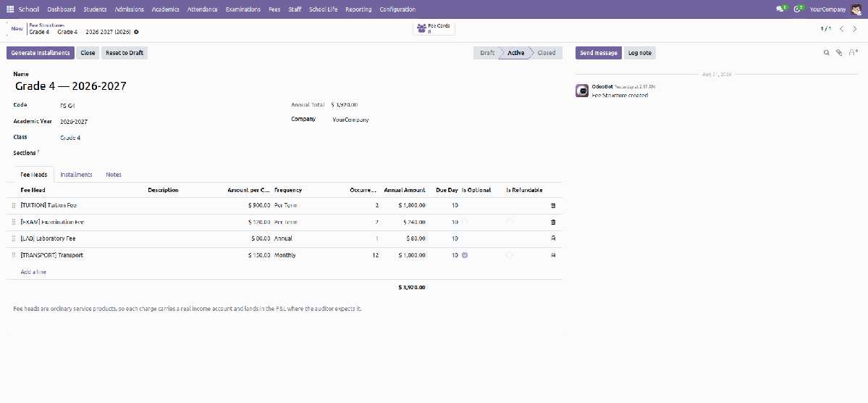Open the Fees menu
This screenshot has width=868, height=403.
click(x=274, y=9)
